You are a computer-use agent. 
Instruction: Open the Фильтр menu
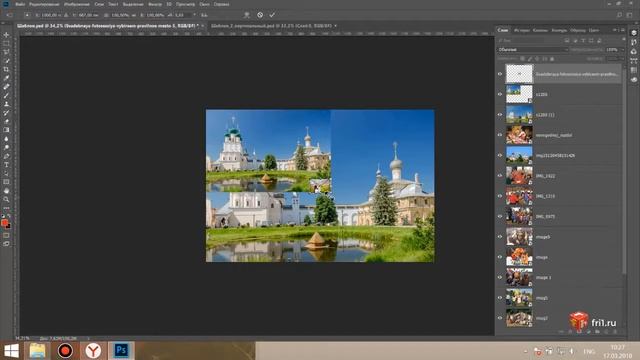[x=155, y=4]
